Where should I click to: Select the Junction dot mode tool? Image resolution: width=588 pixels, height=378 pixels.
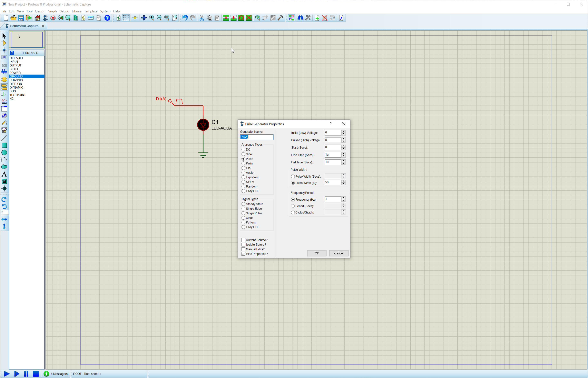(4, 50)
